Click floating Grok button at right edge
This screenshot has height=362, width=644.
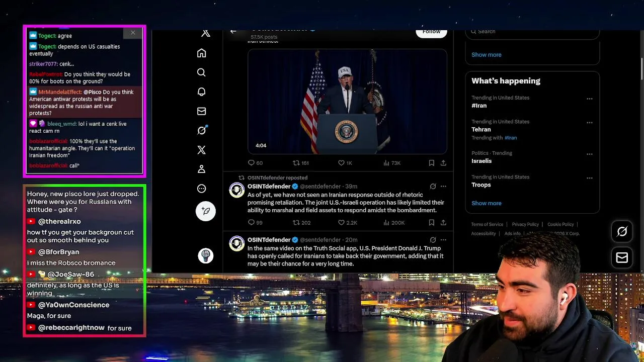point(622,231)
